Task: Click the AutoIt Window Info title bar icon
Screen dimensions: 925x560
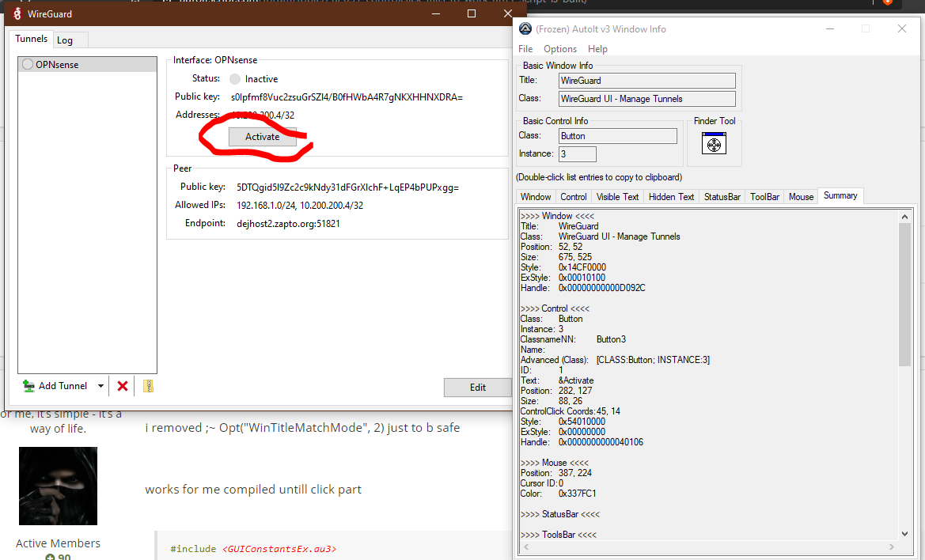Action: coord(525,29)
